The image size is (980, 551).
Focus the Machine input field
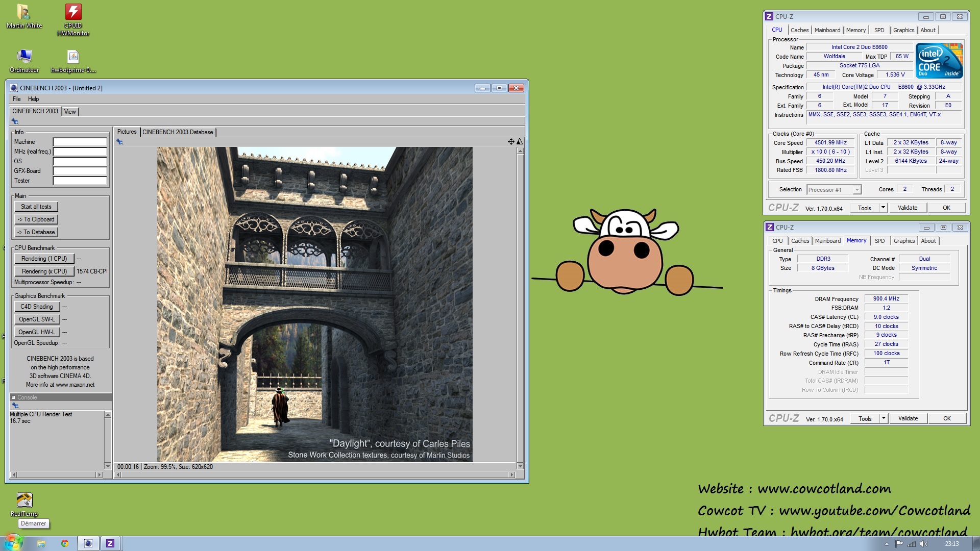coord(80,142)
